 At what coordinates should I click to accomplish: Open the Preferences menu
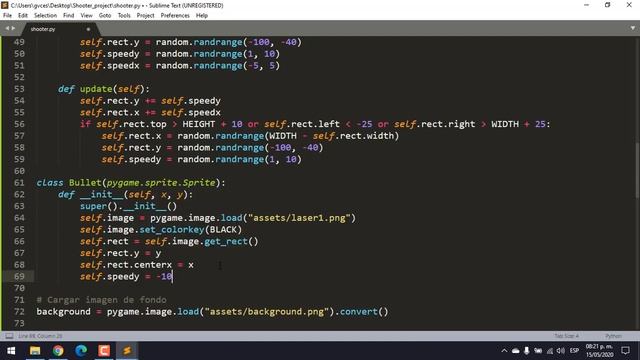pos(175,16)
